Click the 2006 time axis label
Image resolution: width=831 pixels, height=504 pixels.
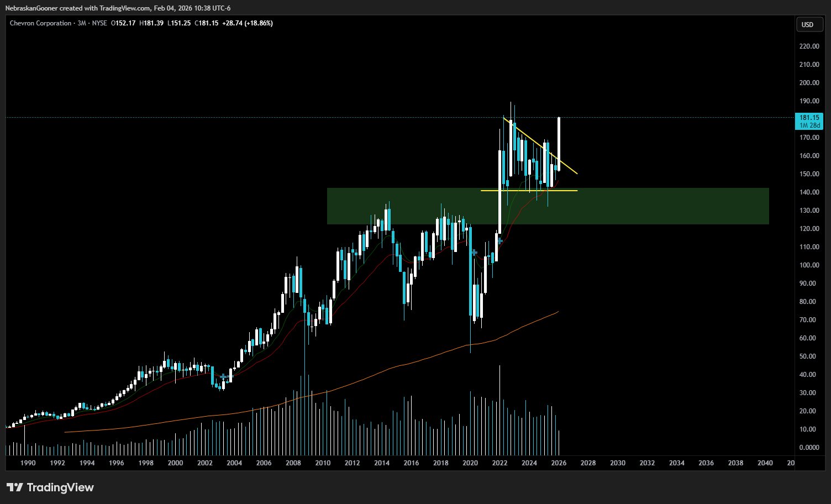(264, 463)
